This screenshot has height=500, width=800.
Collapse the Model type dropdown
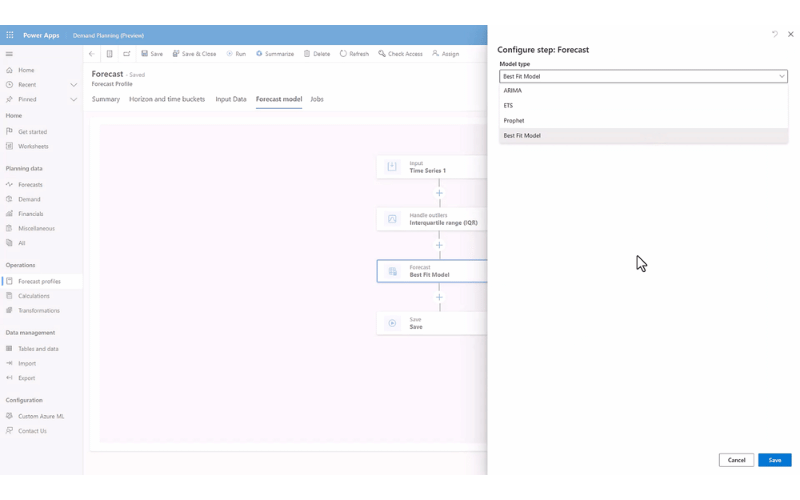click(x=782, y=76)
